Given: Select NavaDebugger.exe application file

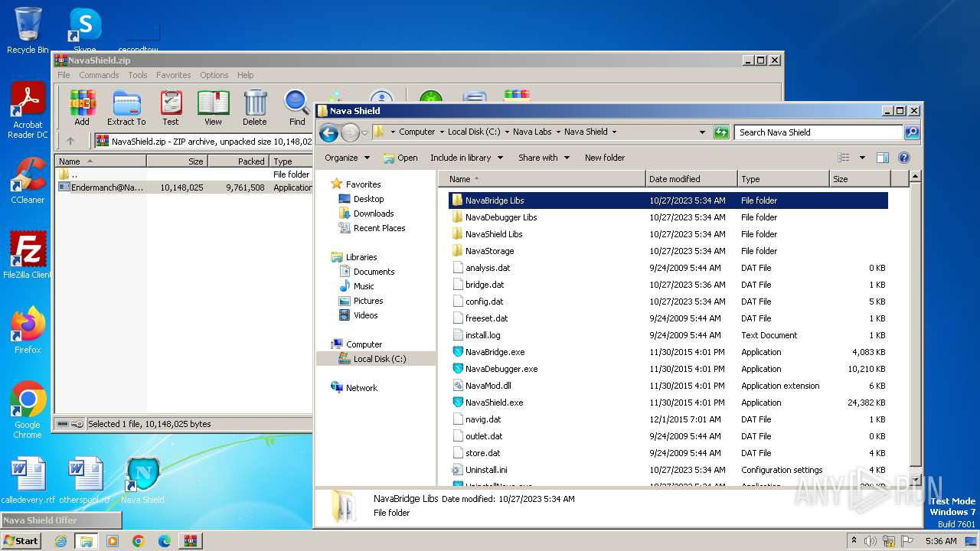Looking at the screenshot, I should tap(501, 369).
